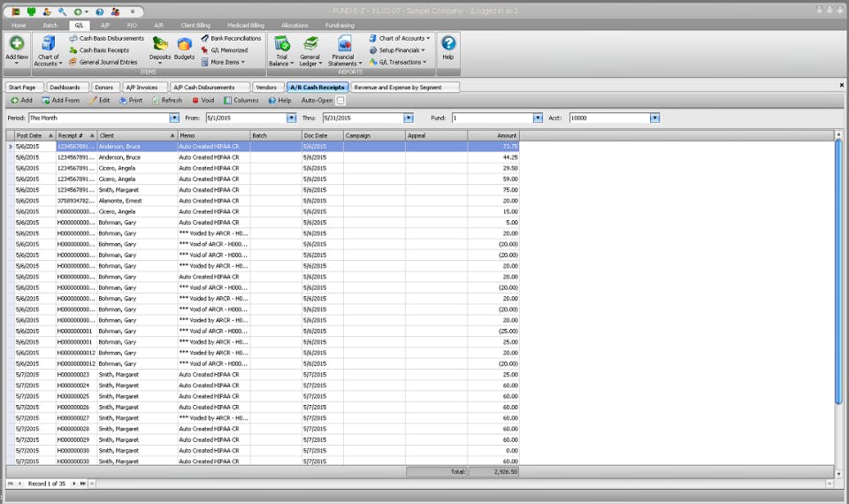This screenshot has width=849, height=504.
Task: Open the Budgets icon
Action: coord(184,44)
